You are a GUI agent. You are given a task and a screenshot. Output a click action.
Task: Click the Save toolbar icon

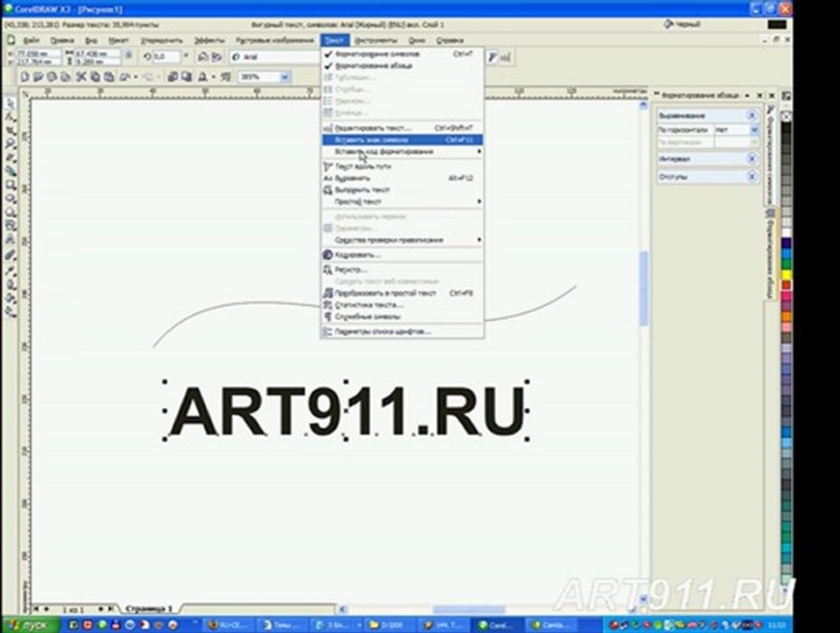(x=51, y=77)
